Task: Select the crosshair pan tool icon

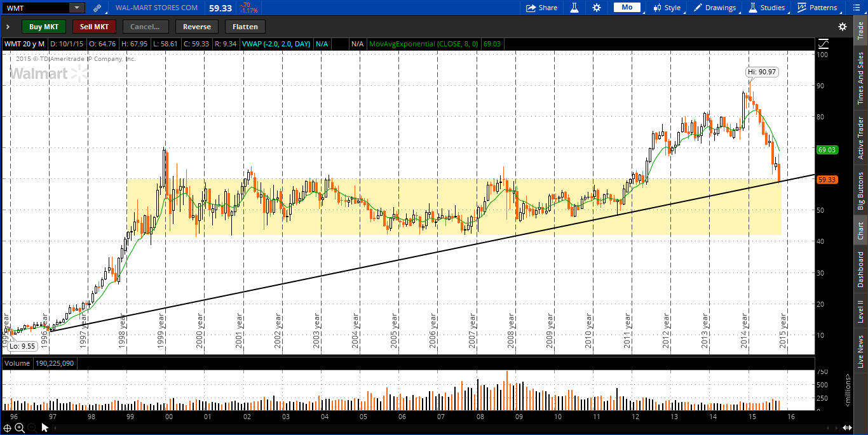Action: click(x=8, y=427)
